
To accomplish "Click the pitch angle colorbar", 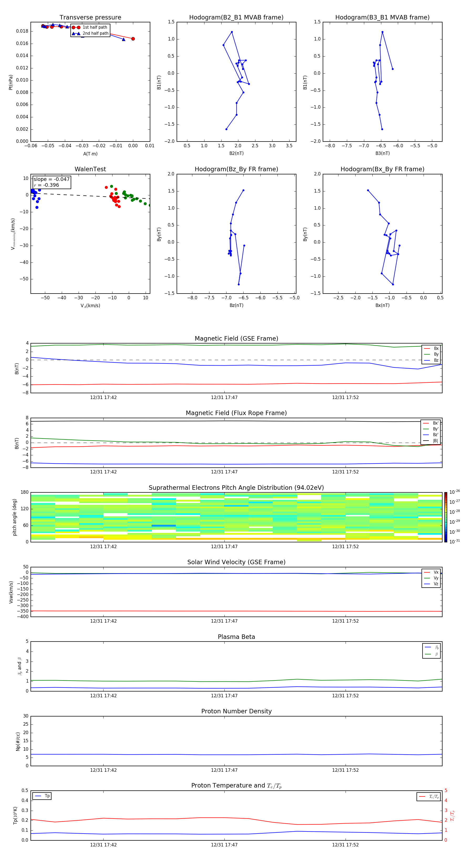I will coord(446,517).
